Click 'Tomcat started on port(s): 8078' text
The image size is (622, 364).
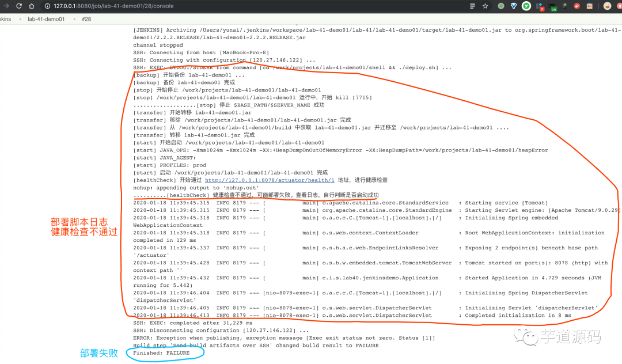coord(517,263)
